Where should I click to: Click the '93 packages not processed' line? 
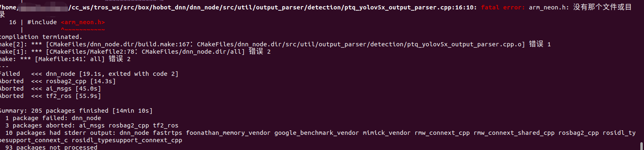pos(51,147)
